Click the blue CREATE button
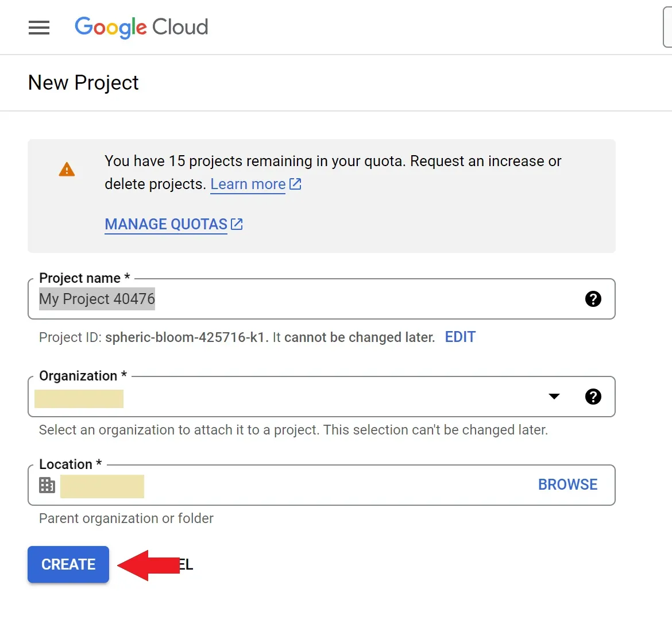The width and height of the screenshot is (672, 619). pyautogui.click(x=68, y=564)
